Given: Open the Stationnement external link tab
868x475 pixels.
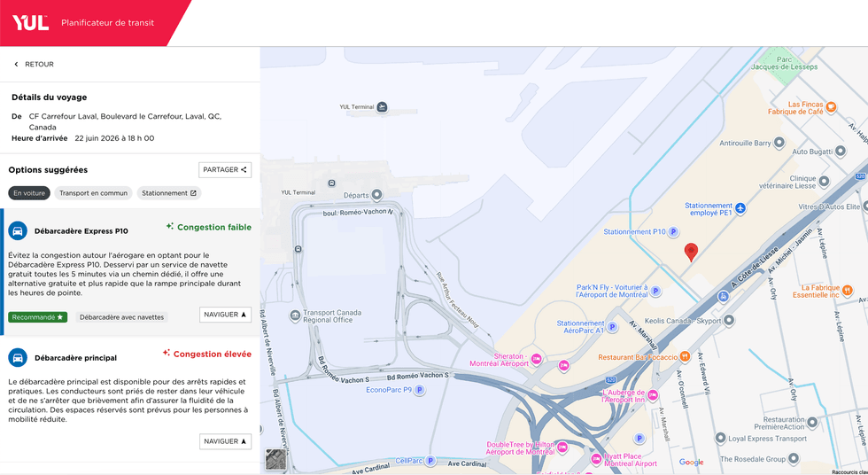Looking at the screenshot, I should [x=169, y=193].
